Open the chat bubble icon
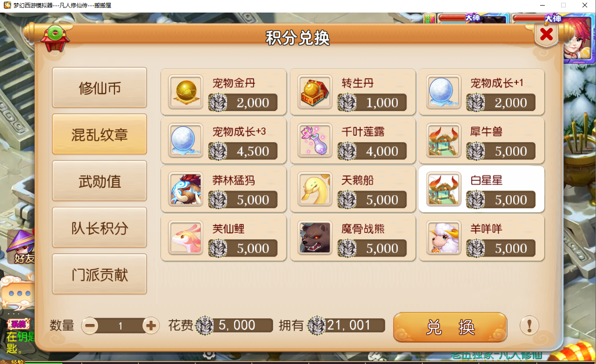The height and width of the screenshot is (364, 596). [x=18, y=294]
